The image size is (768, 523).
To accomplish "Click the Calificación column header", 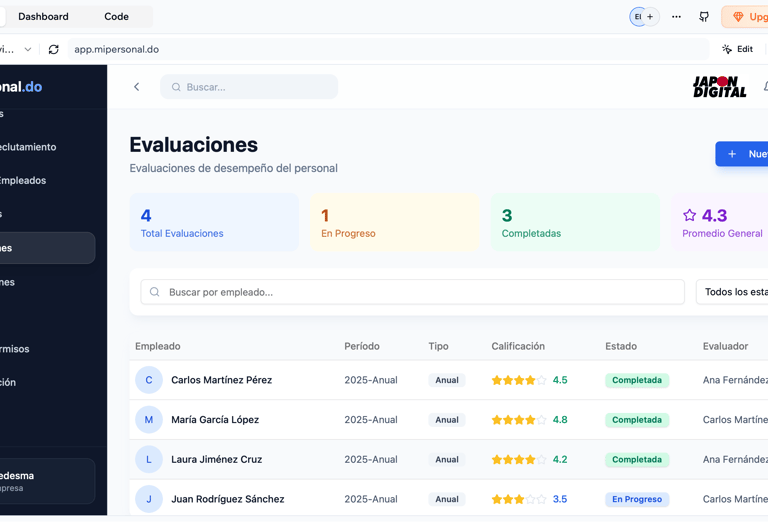I will (518, 346).
